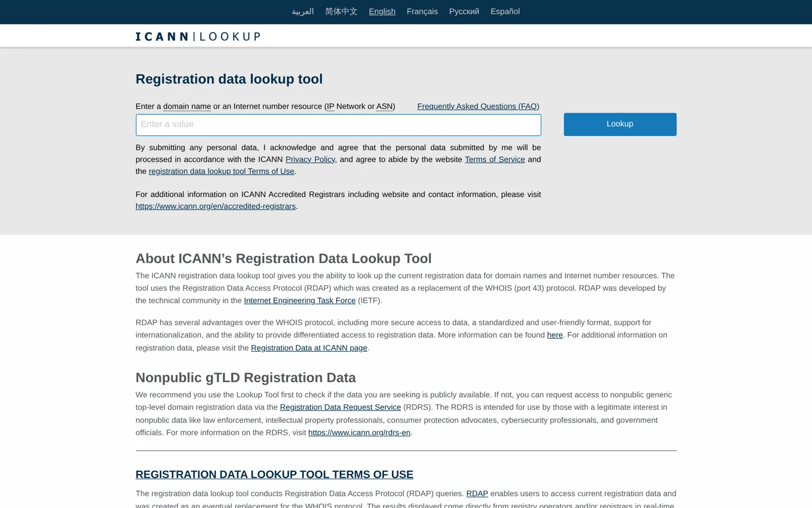This screenshot has height=508, width=812.
Task: Switch language to Français
Action: (422, 11)
